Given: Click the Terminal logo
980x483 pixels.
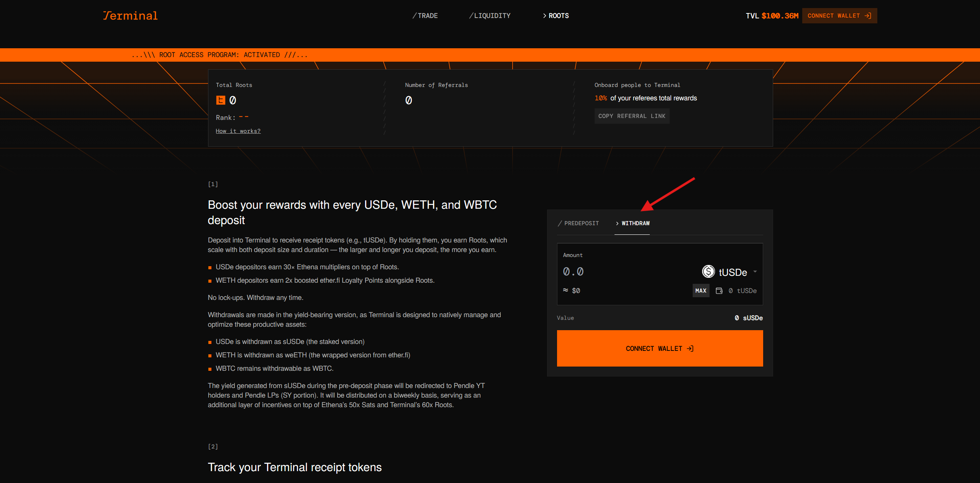Looking at the screenshot, I should point(130,16).
